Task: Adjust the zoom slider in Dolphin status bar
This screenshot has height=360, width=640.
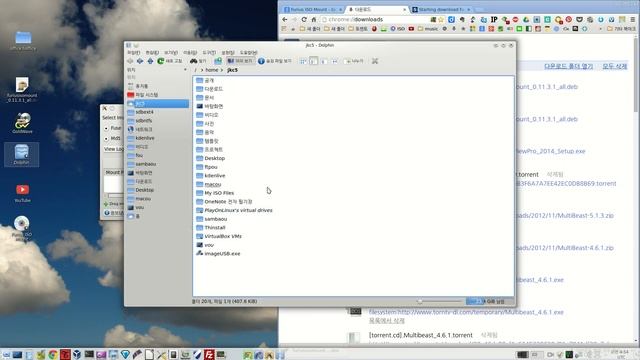Action: [x=420, y=301]
